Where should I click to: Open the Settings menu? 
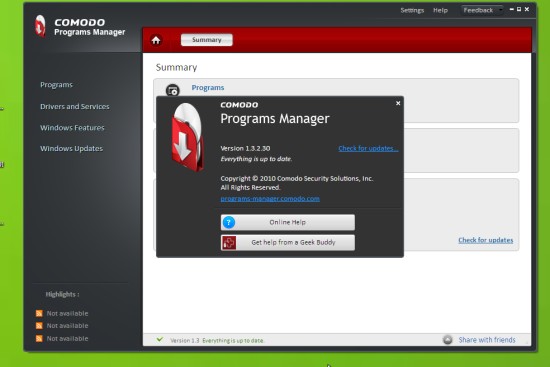[412, 10]
